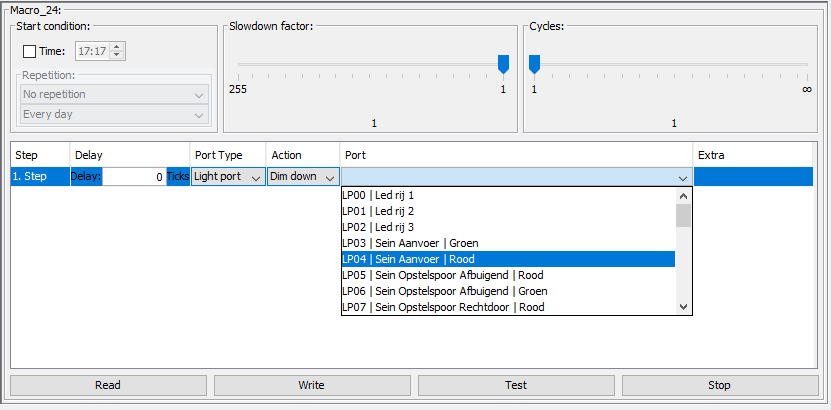This screenshot has height=410, width=831.
Task: Run the macro with Test button
Action: point(516,385)
